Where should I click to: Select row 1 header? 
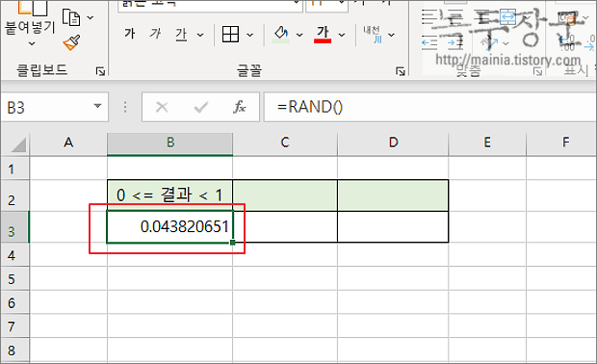14,169
